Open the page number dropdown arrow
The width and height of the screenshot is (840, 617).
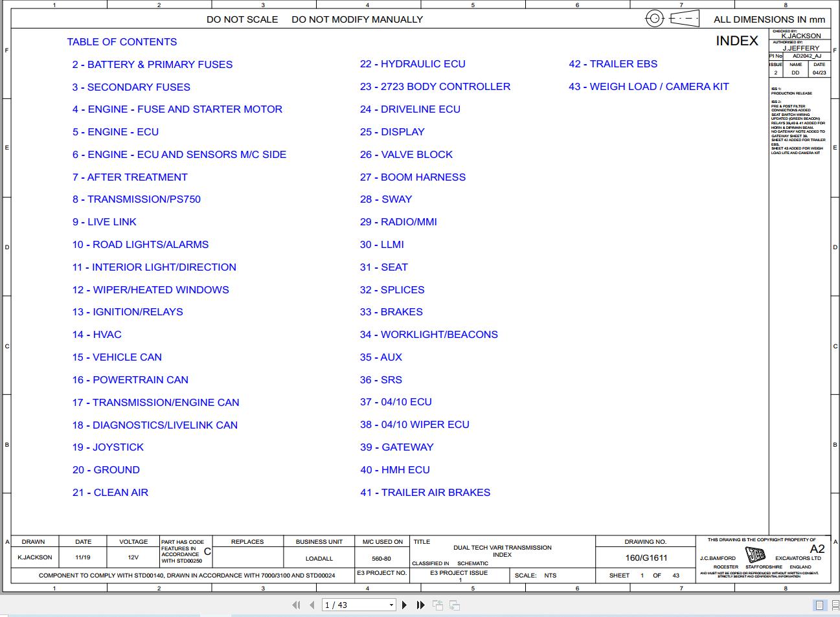[x=391, y=605]
